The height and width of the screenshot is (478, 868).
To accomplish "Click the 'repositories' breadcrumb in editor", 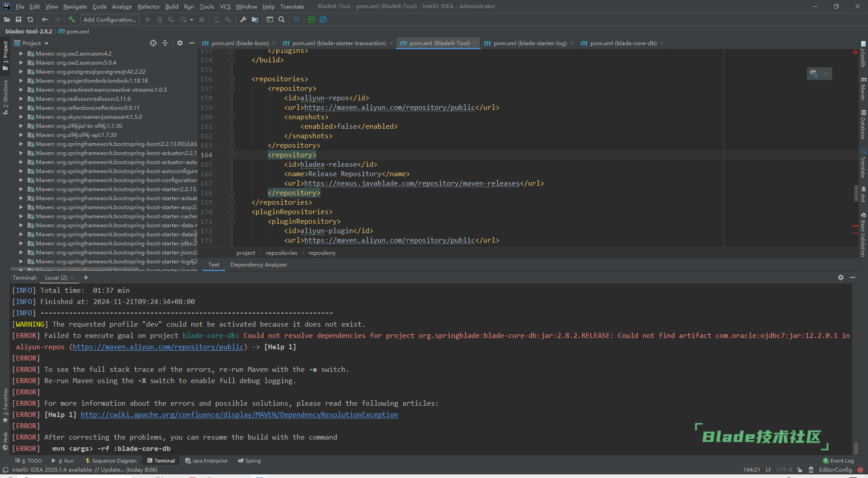I will [282, 253].
